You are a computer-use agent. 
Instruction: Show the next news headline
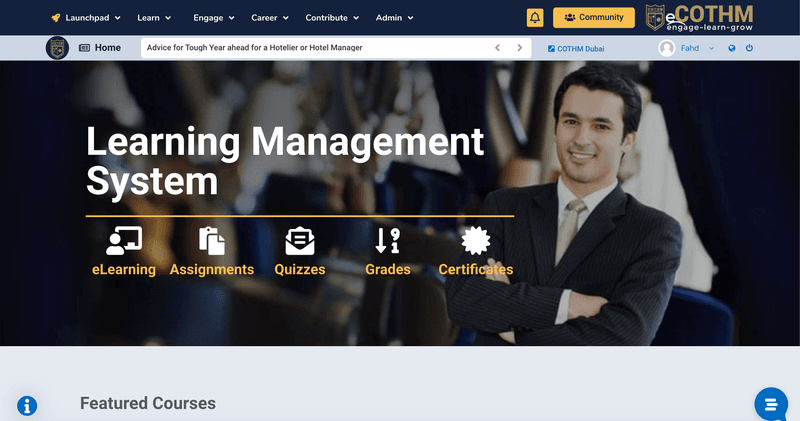pyautogui.click(x=519, y=48)
